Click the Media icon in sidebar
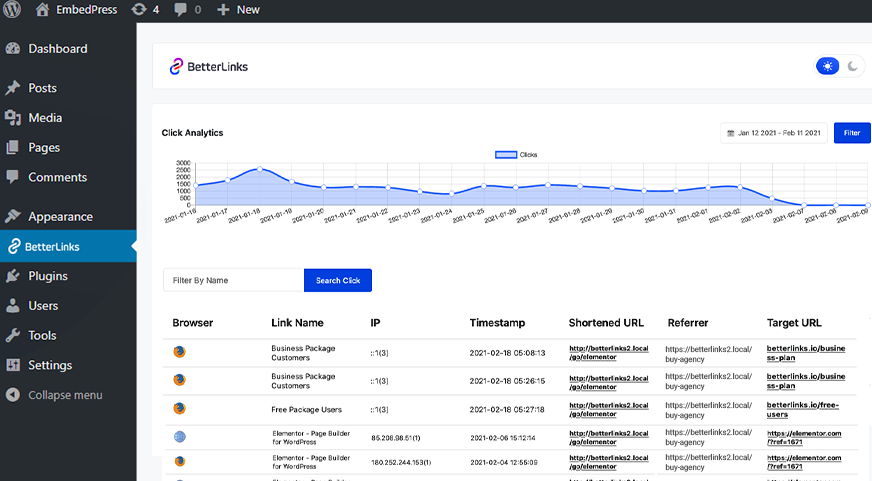Image resolution: width=872 pixels, height=481 pixels. tap(13, 118)
